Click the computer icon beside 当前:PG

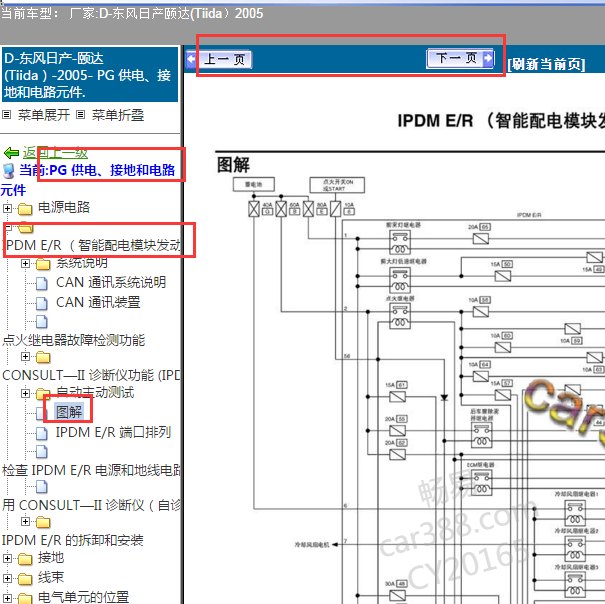click(x=8, y=171)
